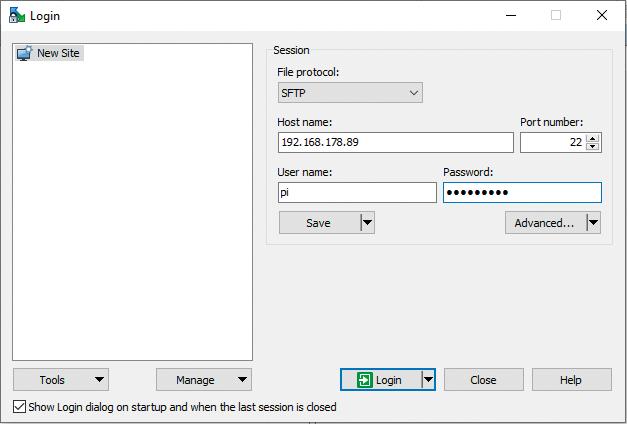Log in to the session
The width and height of the screenshot is (627, 424).
pos(380,380)
